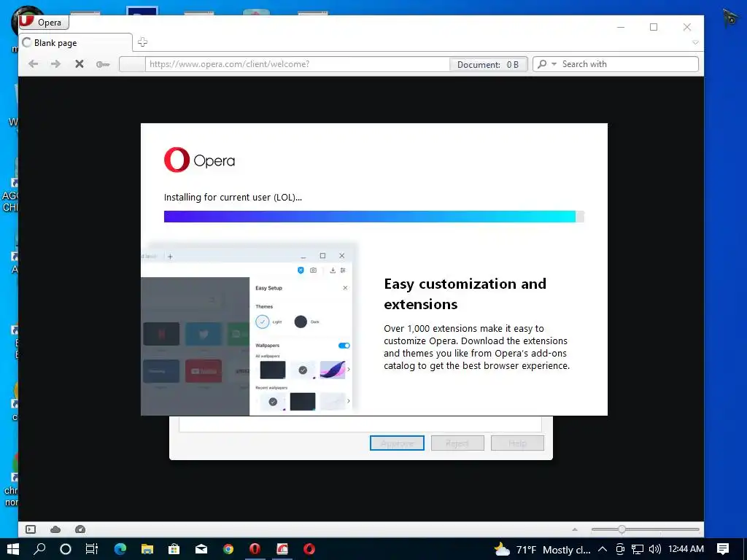This screenshot has height=560, width=747.
Task: Launch Microsoft Edge from taskbar
Action: (120, 549)
